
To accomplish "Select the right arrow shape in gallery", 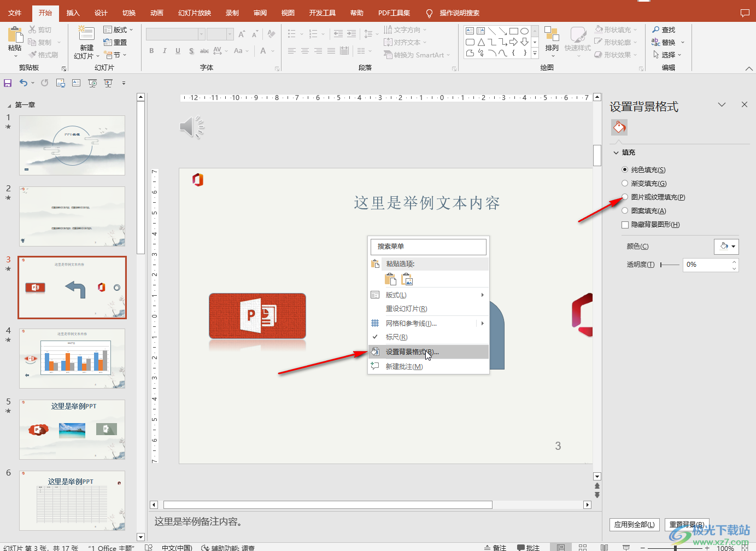I will pyautogui.click(x=513, y=42).
